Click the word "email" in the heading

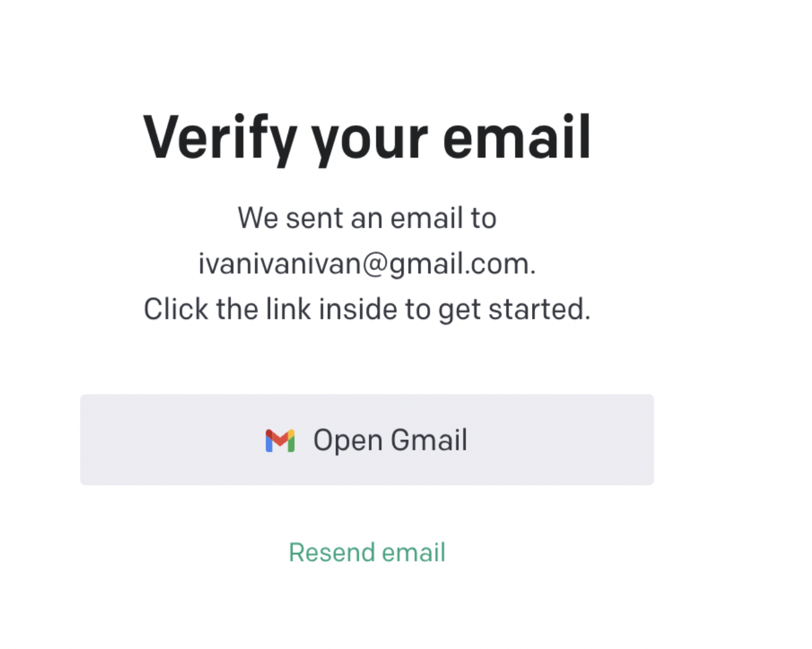tap(517, 137)
